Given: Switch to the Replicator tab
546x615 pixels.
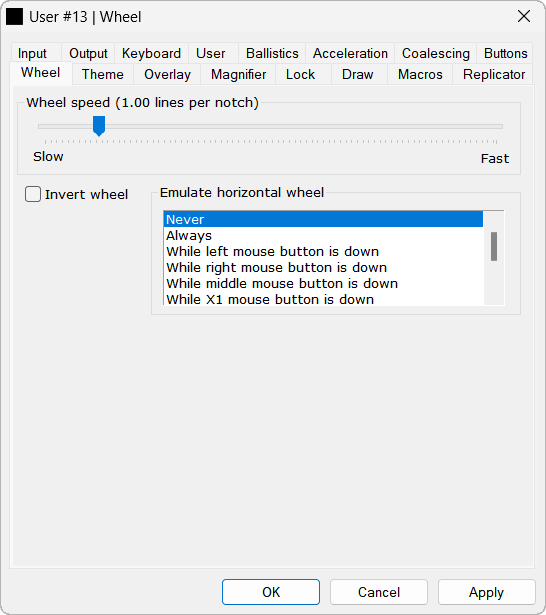Looking at the screenshot, I should (x=493, y=74).
